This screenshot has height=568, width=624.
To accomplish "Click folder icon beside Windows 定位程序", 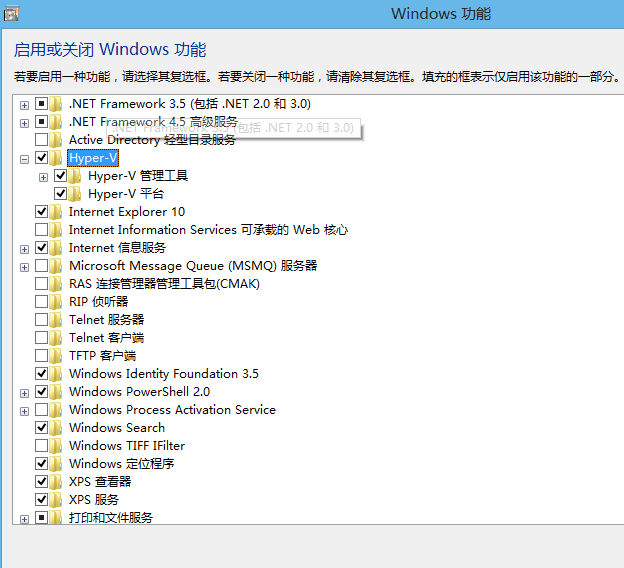I will click(x=56, y=464).
